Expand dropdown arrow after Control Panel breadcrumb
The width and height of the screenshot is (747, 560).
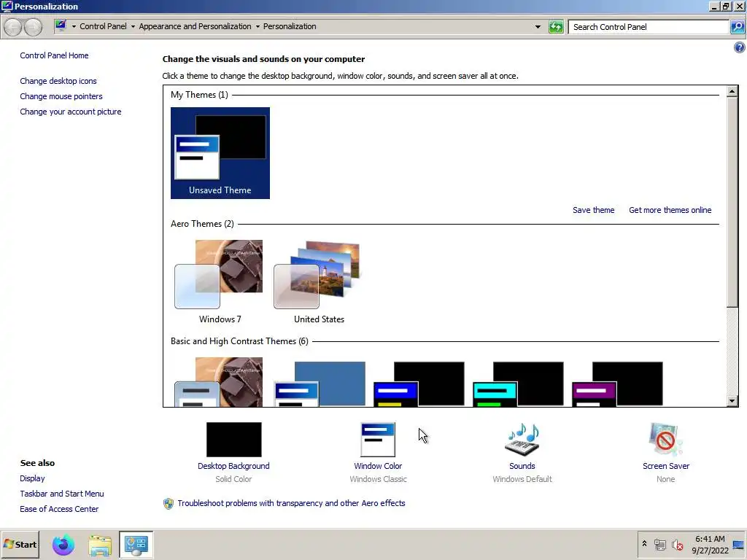point(133,27)
